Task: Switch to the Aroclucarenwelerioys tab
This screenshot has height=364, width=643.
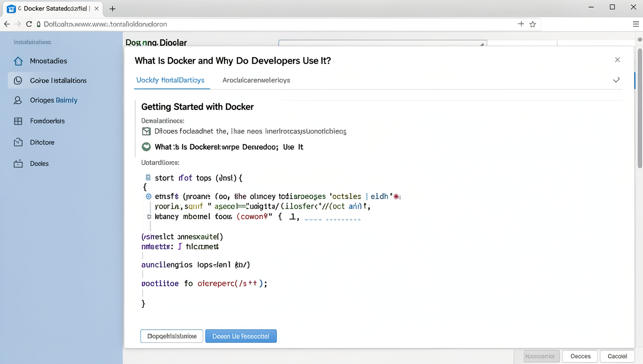Action: pos(256,80)
